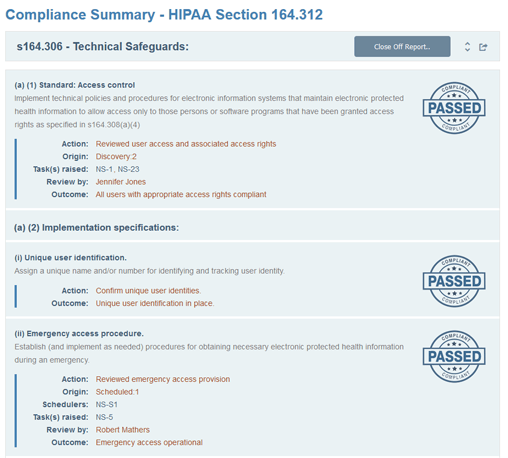Click the '(ii) Emergency access procedure.' heading
Screen dimensions: 508x458
[79, 334]
